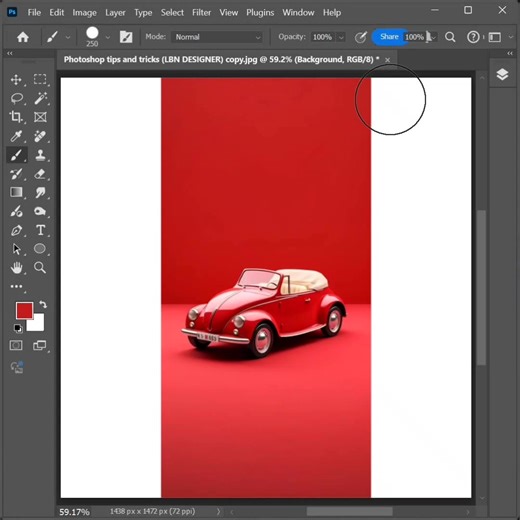Expand the toolbar double-arrow at left

tap(10, 53)
